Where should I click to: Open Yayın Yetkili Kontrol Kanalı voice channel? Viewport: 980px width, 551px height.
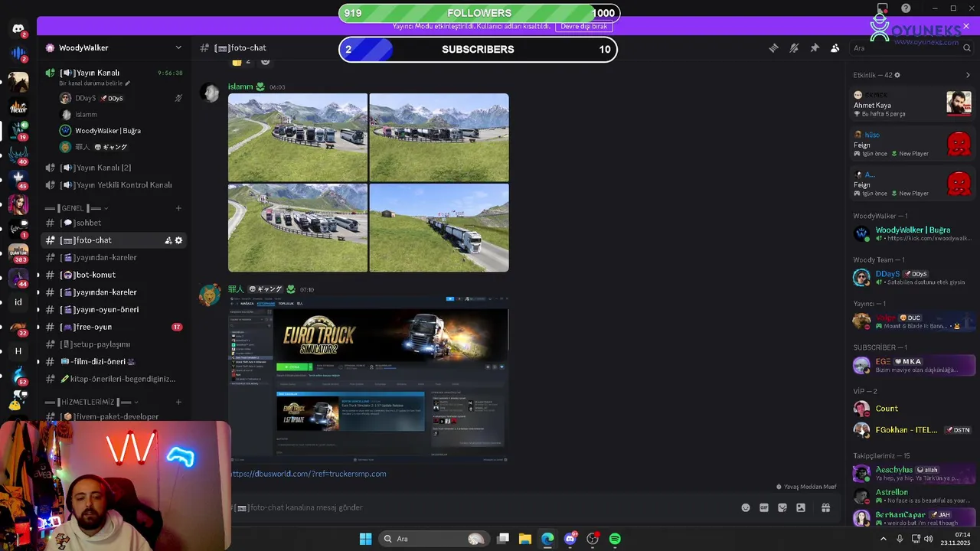coord(114,185)
